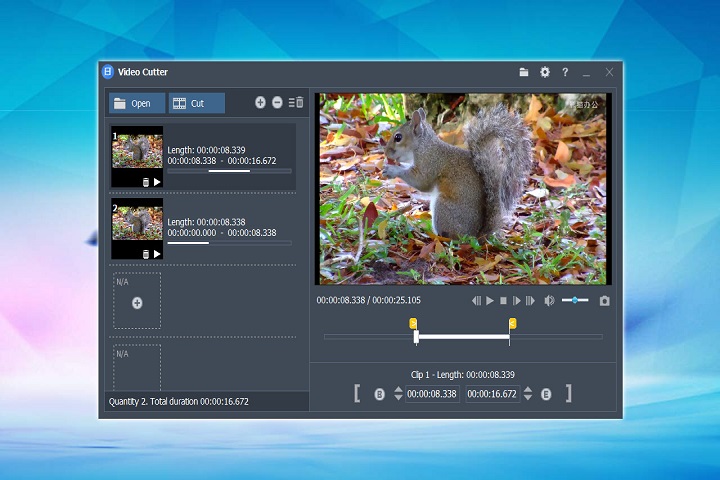
Task: Adjust the end time stepper arrows
Action: pyautogui.click(x=526, y=394)
